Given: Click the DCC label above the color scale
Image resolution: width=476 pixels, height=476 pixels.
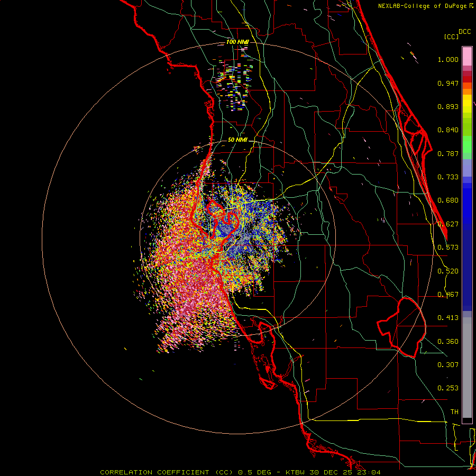Looking at the screenshot, I should (x=464, y=32).
